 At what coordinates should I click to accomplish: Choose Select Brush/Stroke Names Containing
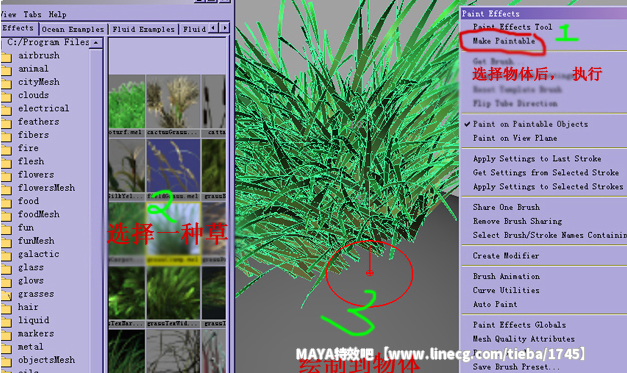549,235
